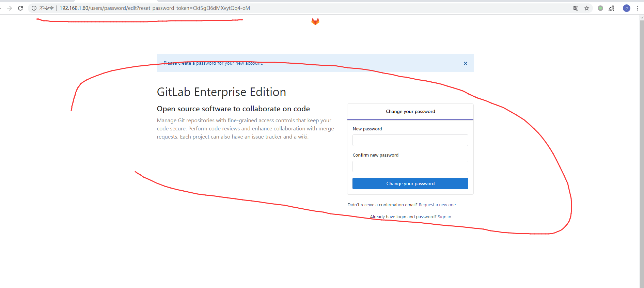Select the Change your password tab
The height and width of the screenshot is (288, 644).
[x=410, y=112]
